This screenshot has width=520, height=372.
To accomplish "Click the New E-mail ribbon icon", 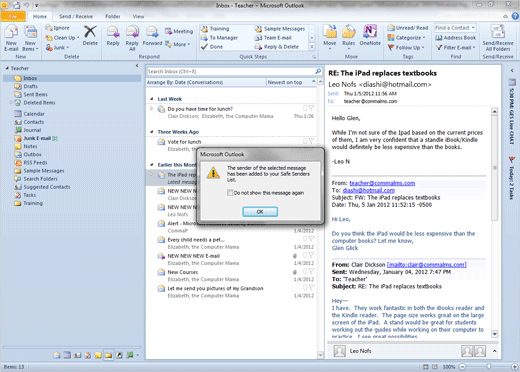I will click(x=11, y=38).
